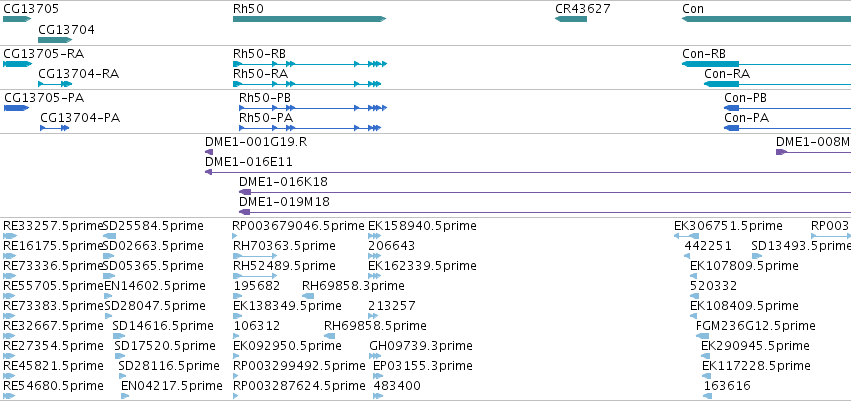Click the Con-RA transcript label
Screen dimensions: 851x401
point(727,74)
